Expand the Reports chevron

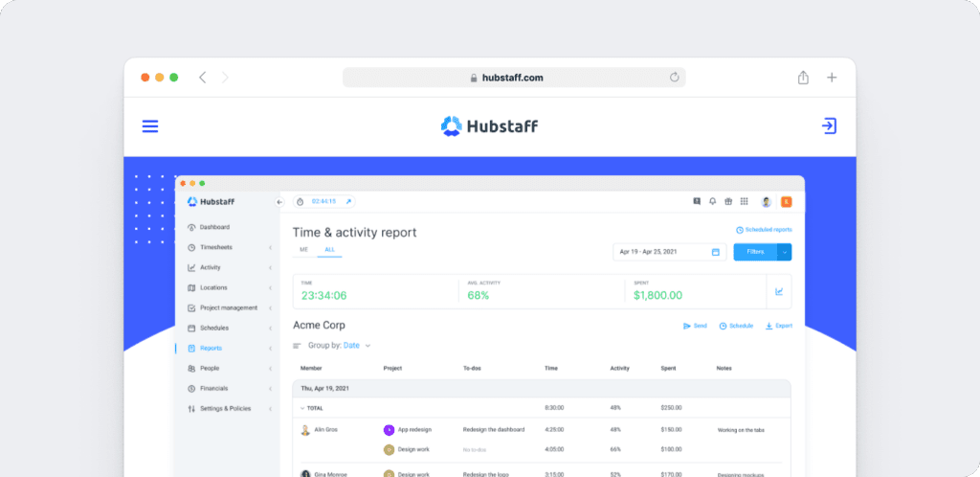pos(270,349)
